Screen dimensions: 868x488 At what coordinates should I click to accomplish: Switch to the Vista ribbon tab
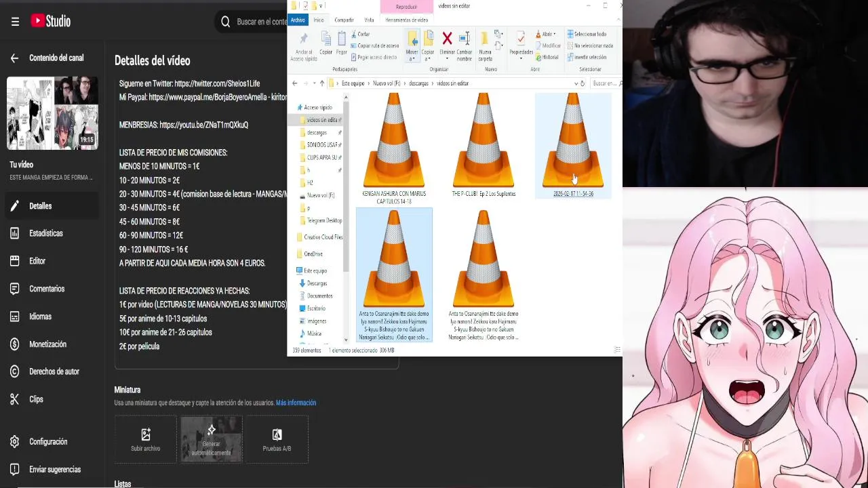(x=369, y=20)
